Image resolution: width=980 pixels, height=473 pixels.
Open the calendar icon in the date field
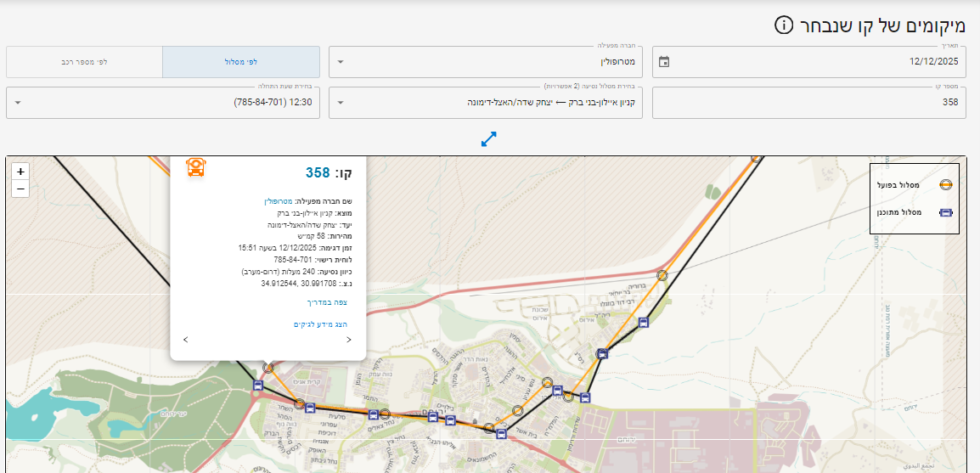[x=664, y=62]
